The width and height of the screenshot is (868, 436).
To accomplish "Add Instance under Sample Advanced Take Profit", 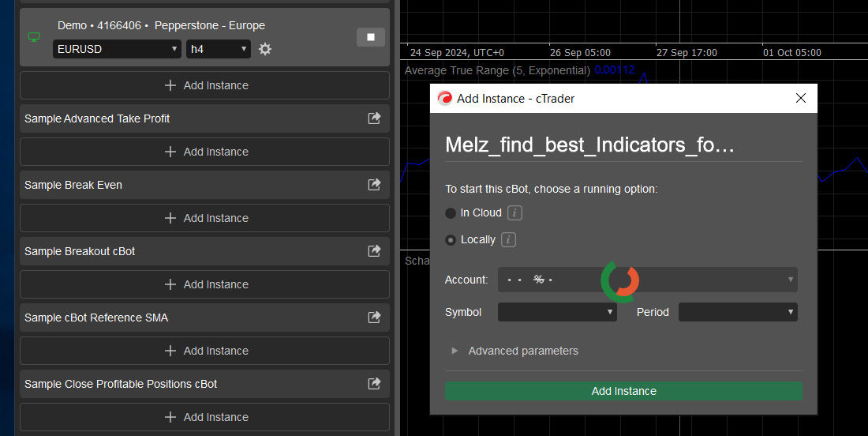I will tap(205, 152).
